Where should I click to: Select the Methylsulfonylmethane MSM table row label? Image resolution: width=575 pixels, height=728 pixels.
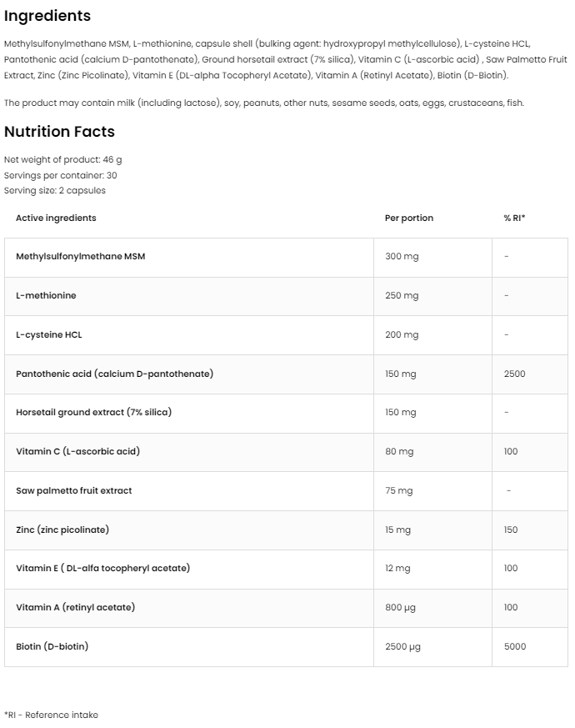coord(80,256)
